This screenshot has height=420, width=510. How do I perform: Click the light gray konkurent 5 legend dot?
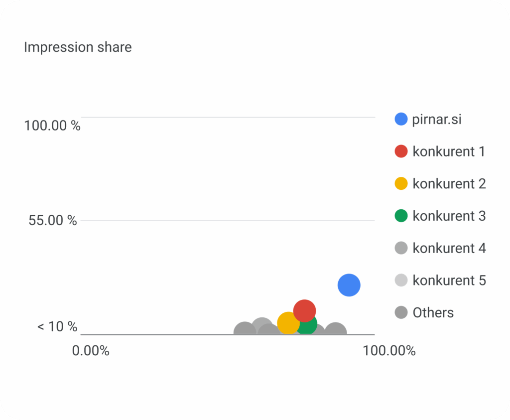401,280
